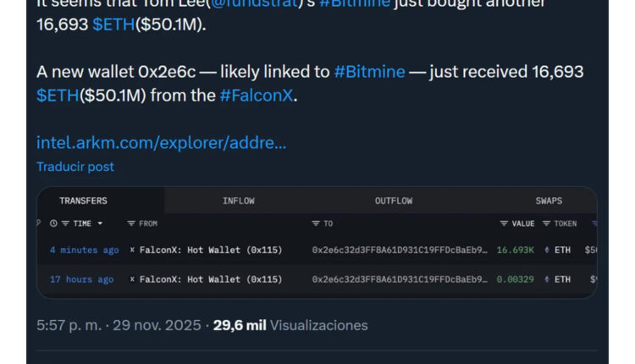The image size is (635, 364).
Task: Click the "Traducir post" link
Action: click(x=75, y=167)
